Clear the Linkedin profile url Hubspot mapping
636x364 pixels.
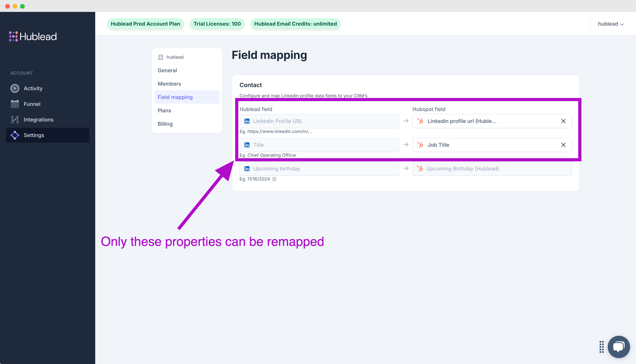pos(563,121)
